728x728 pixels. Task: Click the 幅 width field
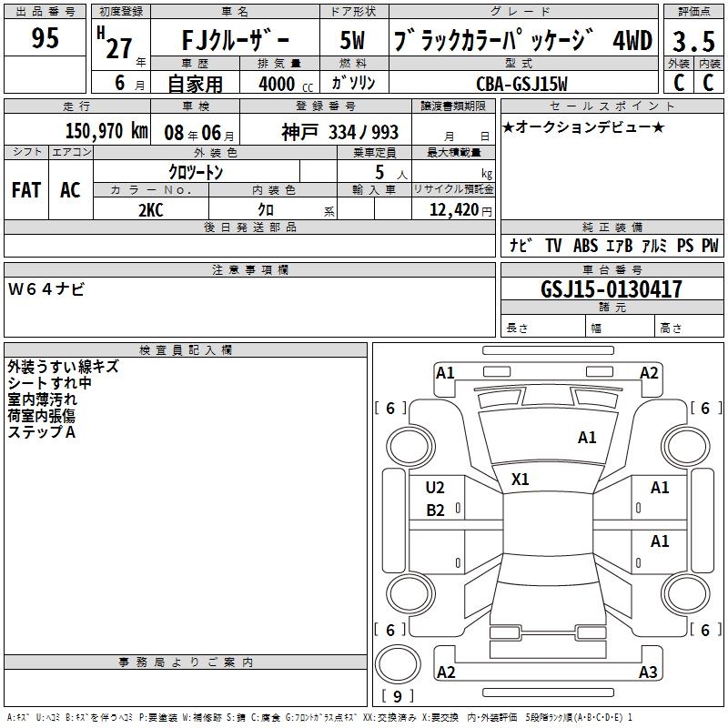(621, 328)
